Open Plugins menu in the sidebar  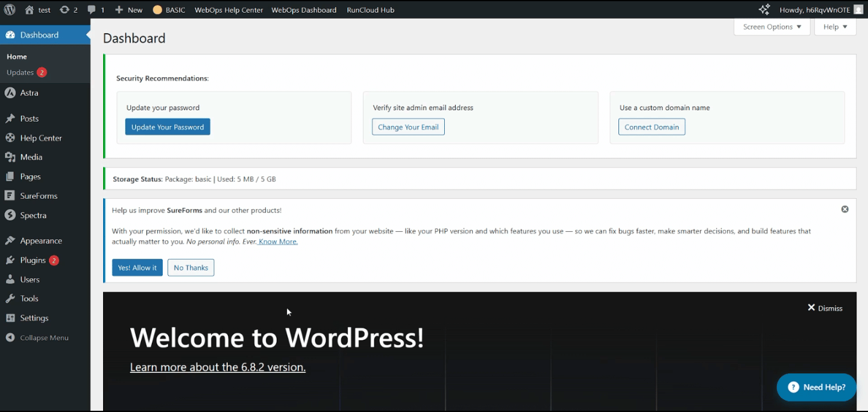point(33,260)
